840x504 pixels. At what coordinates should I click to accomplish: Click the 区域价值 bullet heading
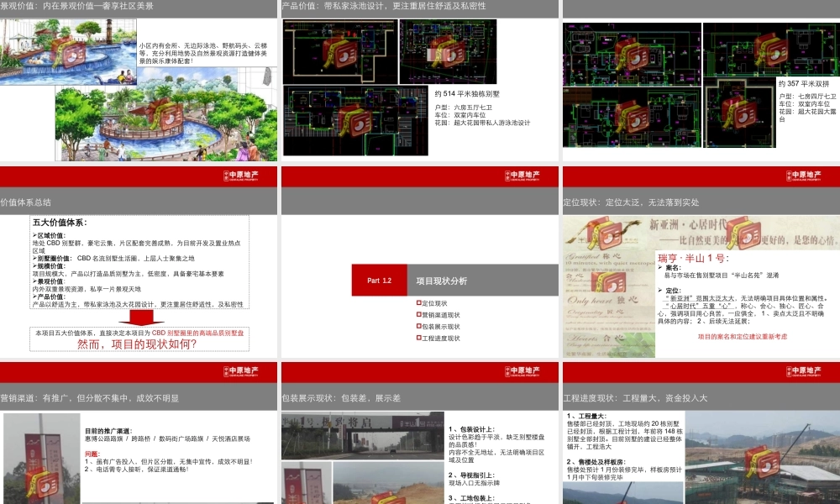[50, 235]
